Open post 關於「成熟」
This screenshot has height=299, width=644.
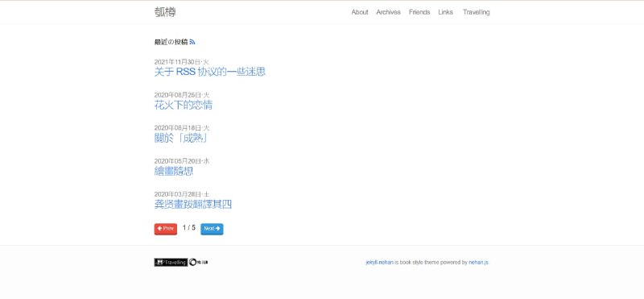[x=180, y=138]
